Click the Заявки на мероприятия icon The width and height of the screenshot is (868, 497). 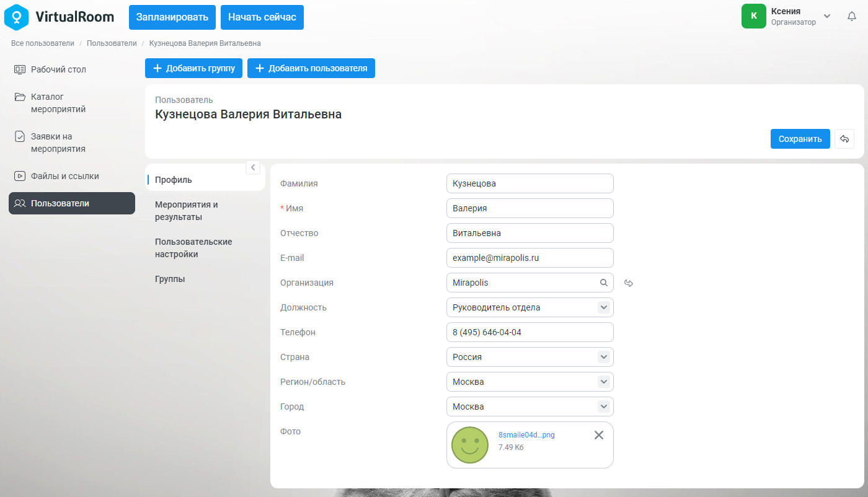point(20,136)
